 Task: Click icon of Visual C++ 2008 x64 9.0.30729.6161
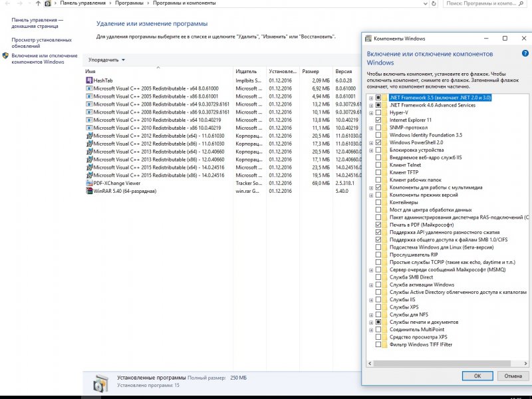tap(89, 104)
